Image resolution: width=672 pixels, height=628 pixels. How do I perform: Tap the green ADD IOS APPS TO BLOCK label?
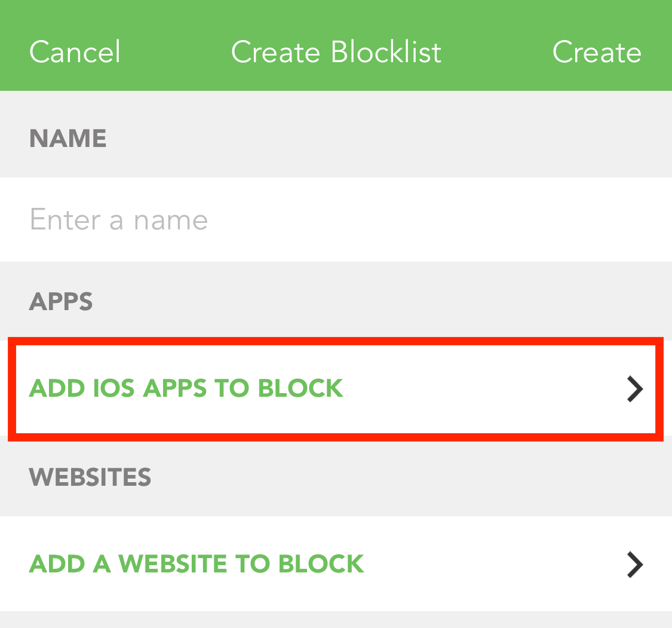186,388
